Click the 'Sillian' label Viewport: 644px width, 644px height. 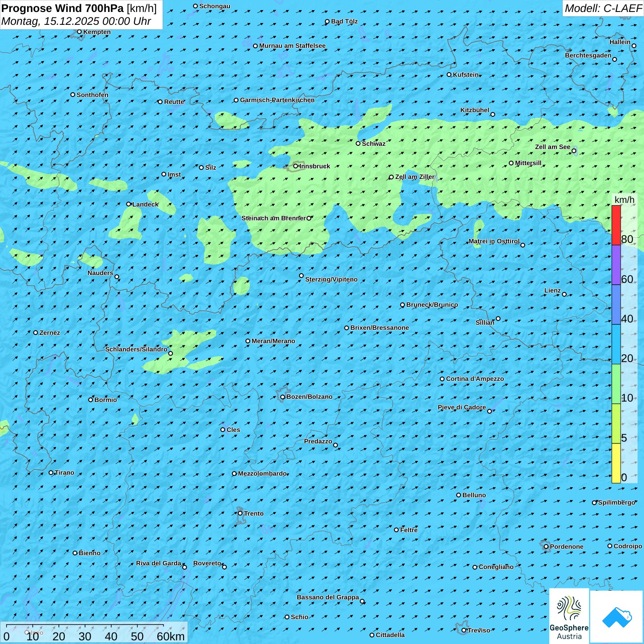tap(485, 322)
